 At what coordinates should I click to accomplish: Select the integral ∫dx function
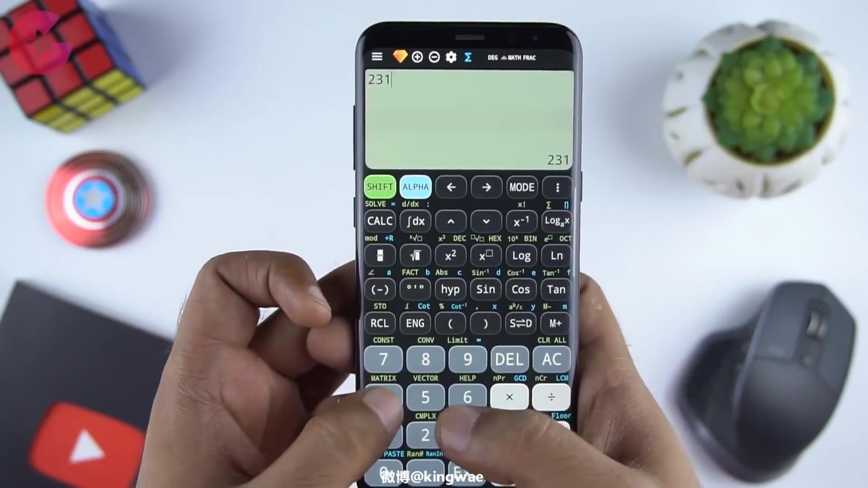point(415,221)
